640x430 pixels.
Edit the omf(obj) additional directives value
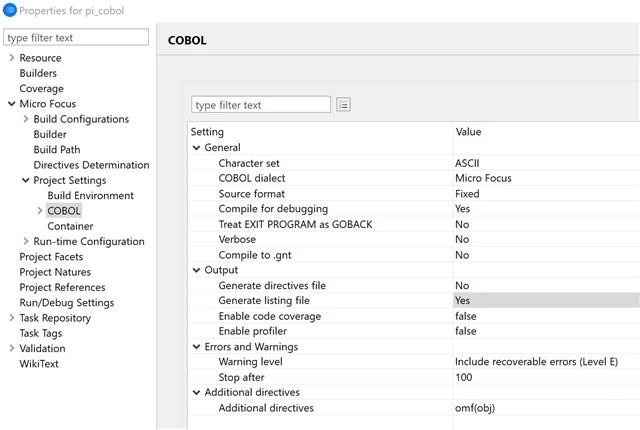click(475, 408)
